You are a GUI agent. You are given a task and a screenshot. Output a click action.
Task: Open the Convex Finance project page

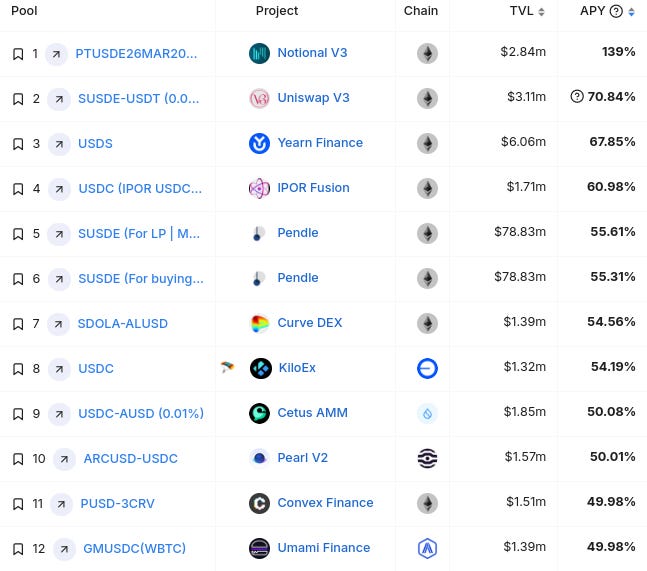[325, 503]
